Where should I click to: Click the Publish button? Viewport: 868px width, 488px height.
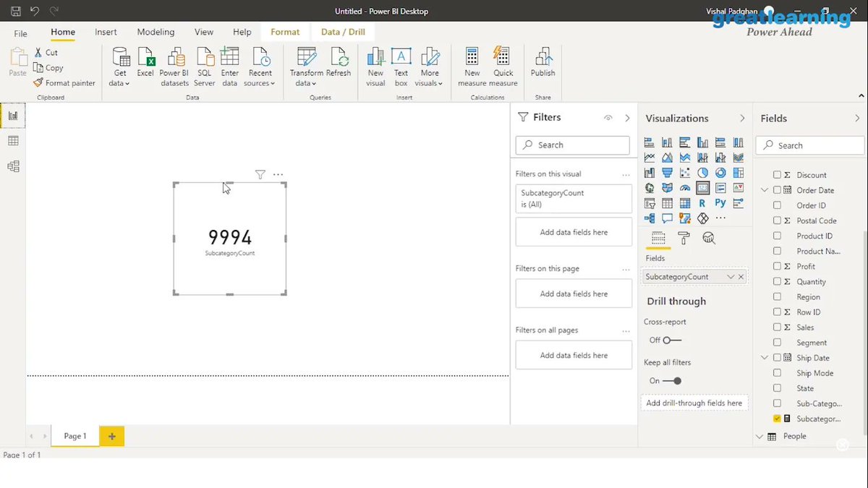[x=542, y=63]
